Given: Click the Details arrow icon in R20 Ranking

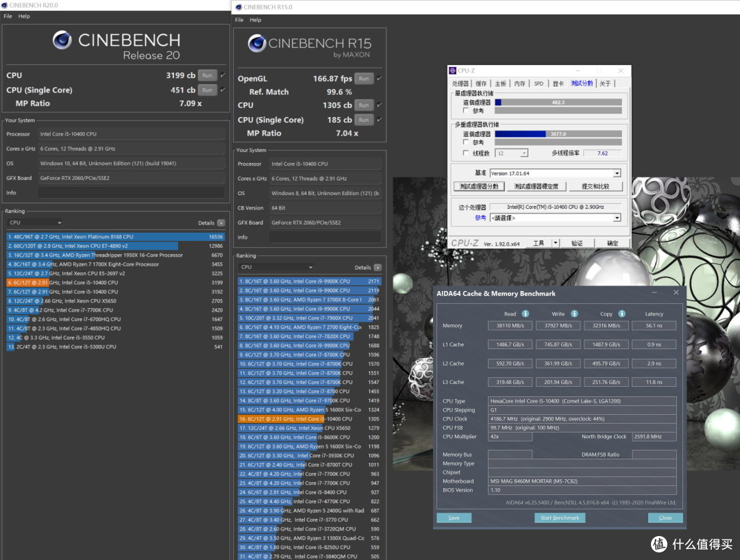Looking at the screenshot, I should 221,223.
